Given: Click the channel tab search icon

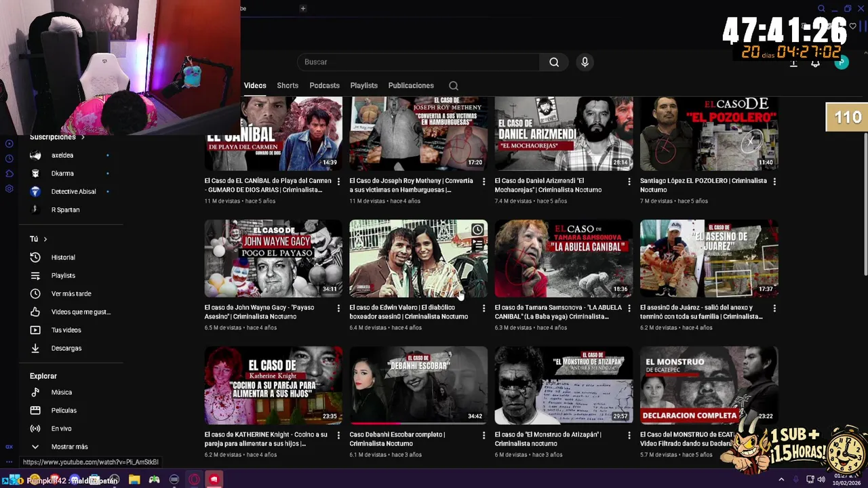Looking at the screenshot, I should point(454,85).
